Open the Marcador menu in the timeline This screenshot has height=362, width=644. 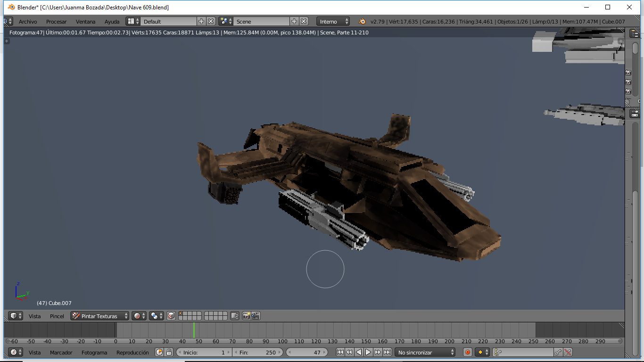coord(61,353)
